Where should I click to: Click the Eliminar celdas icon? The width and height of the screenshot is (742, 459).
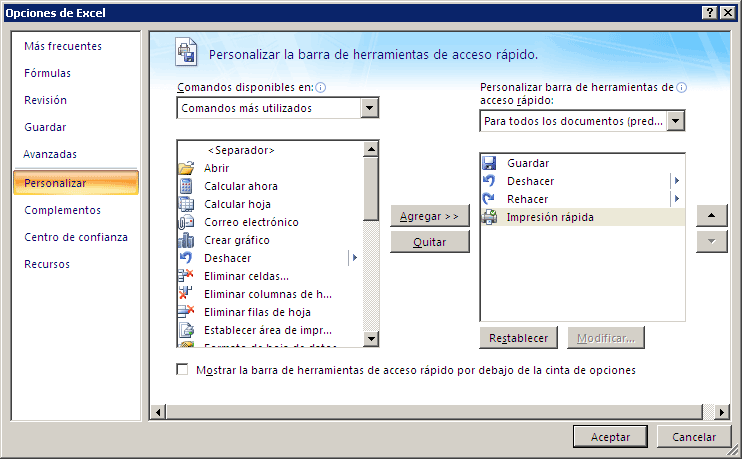pyautogui.click(x=186, y=276)
